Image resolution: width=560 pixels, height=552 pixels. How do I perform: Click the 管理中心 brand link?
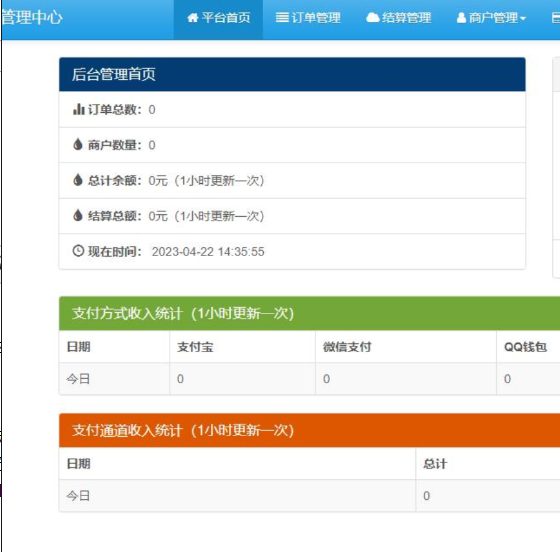pyautogui.click(x=31, y=17)
